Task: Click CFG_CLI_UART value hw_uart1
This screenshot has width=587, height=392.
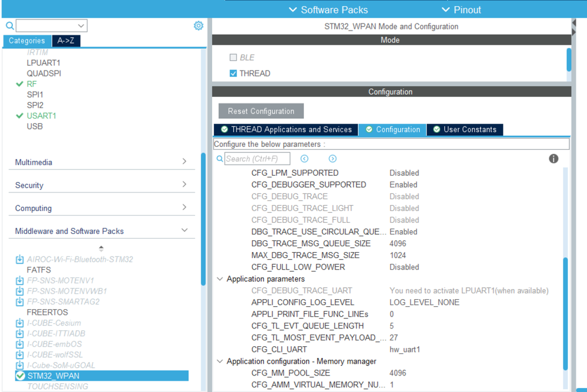Action: (x=405, y=349)
